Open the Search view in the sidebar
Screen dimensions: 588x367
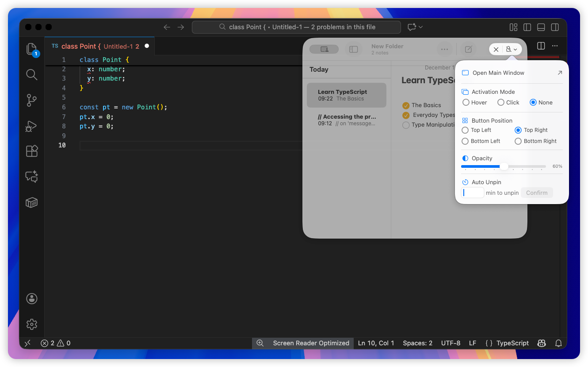click(x=31, y=74)
